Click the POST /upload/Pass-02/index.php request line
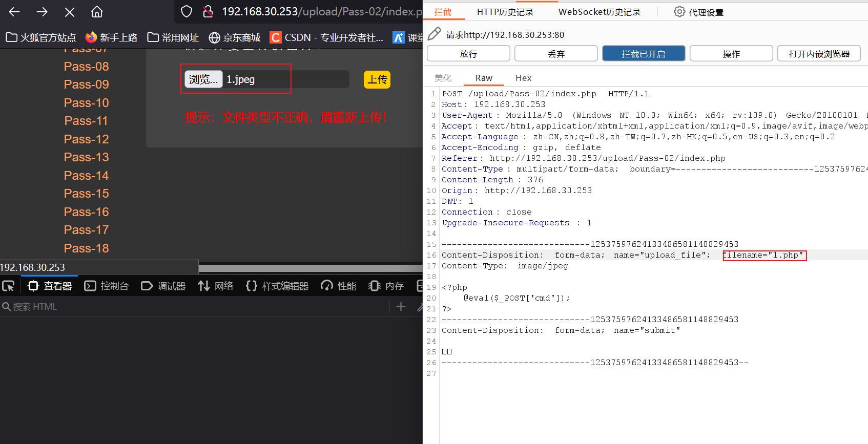 point(545,94)
